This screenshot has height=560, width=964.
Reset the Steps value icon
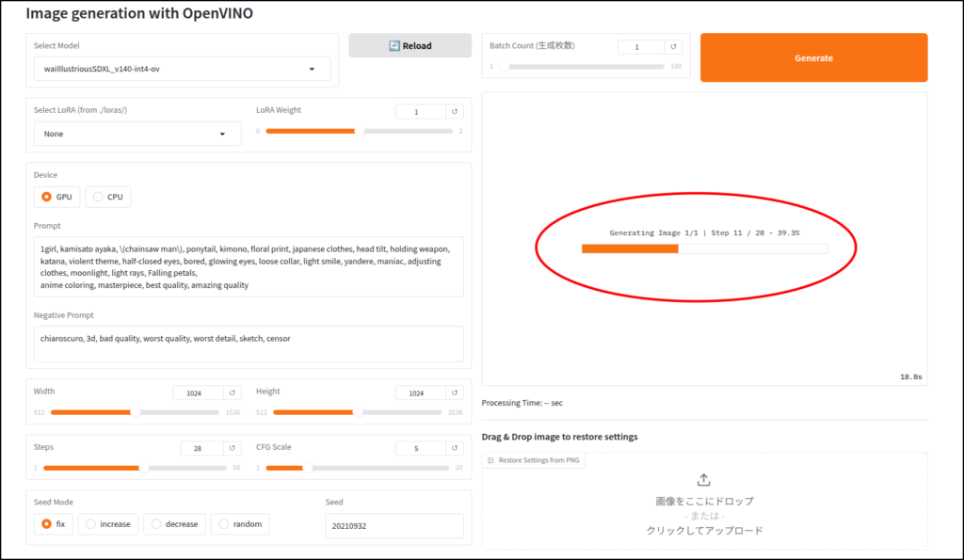233,449
